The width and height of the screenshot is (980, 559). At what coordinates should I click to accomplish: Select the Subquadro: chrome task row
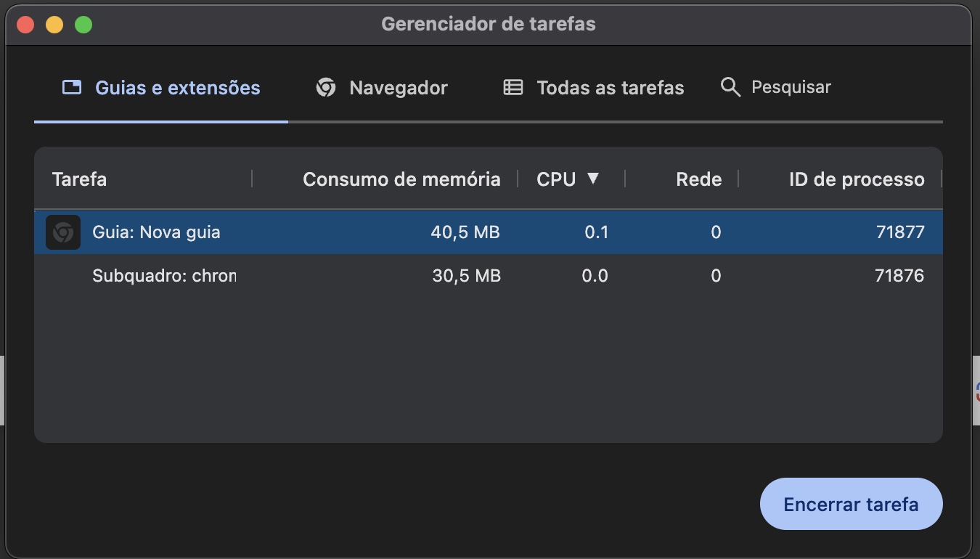[290, 275]
